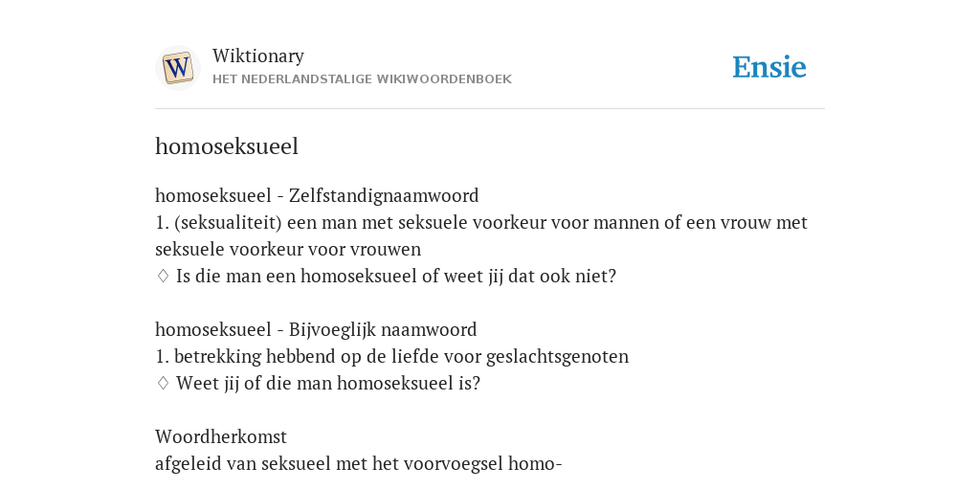Click the text 'seksuele voorkeur voor vrouwen'
The width and height of the screenshot is (980, 490).
coord(288,250)
